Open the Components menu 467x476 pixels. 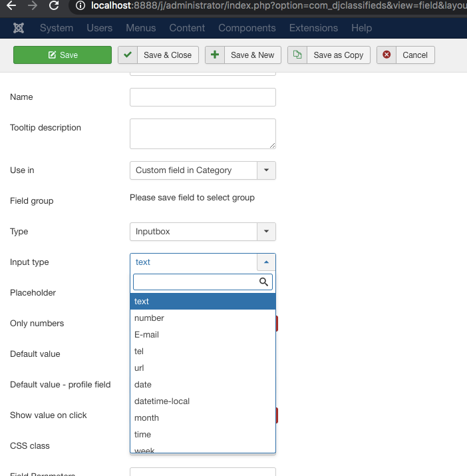click(x=247, y=28)
